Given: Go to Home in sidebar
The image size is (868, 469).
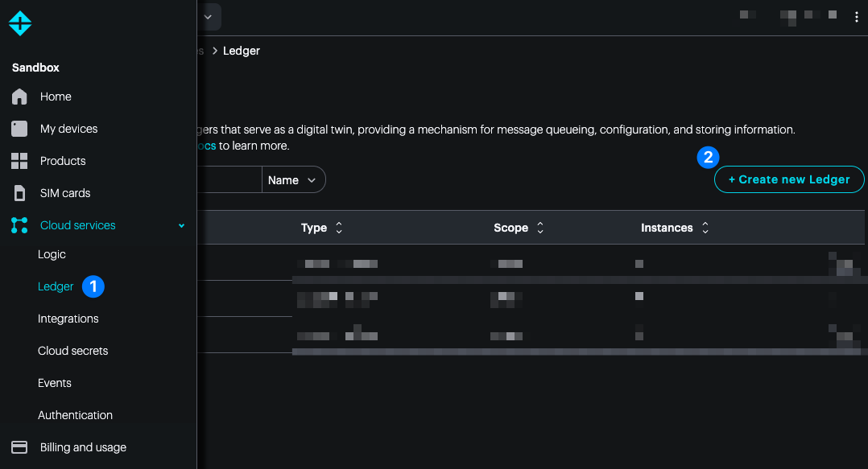Looking at the screenshot, I should click(56, 97).
